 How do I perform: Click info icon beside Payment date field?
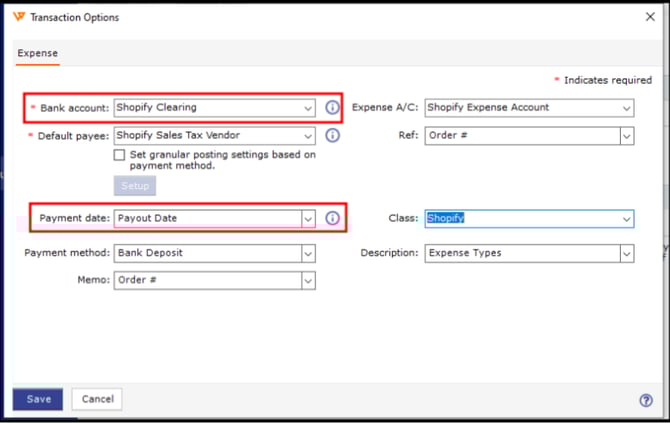(x=333, y=218)
